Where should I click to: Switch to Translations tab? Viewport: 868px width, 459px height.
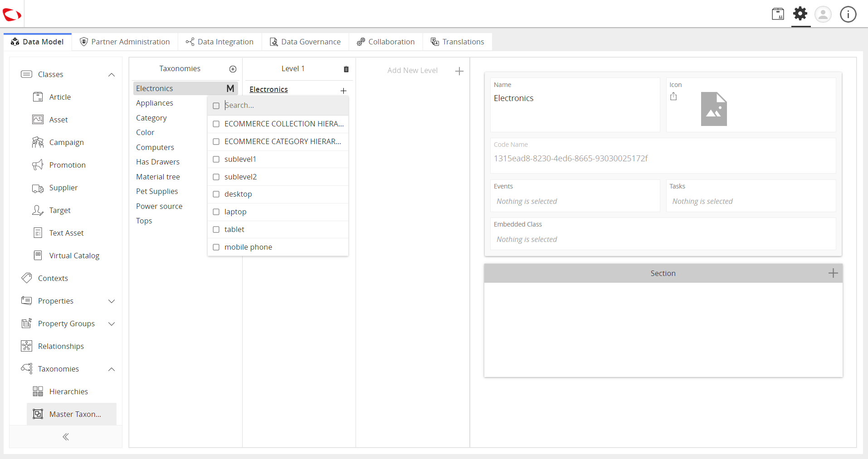[x=458, y=42]
